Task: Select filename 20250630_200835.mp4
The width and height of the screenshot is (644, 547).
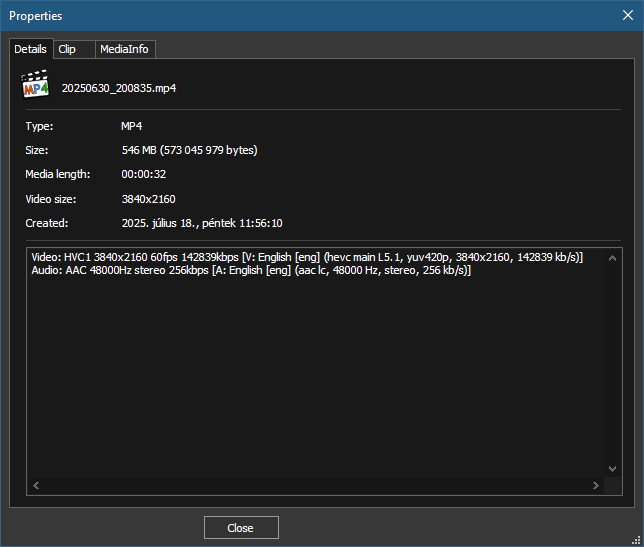Action: click(x=119, y=88)
